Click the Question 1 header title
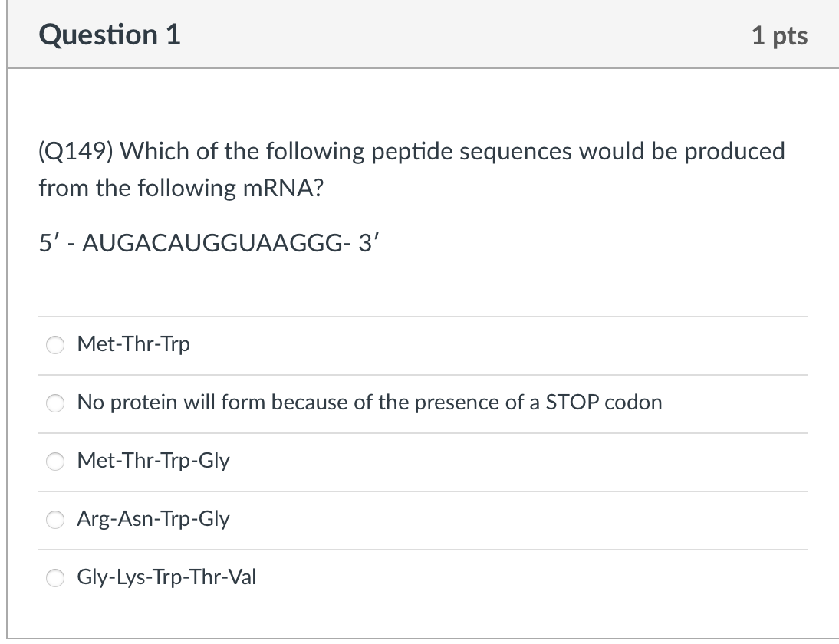Screen dimensions: 839x644 [107, 34]
